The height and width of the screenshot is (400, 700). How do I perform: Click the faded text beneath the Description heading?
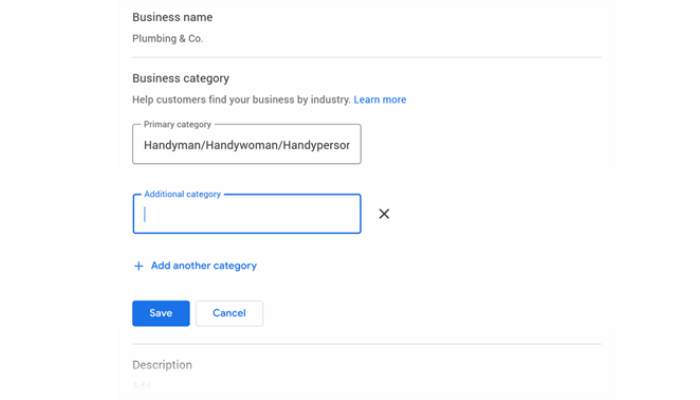click(140, 385)
